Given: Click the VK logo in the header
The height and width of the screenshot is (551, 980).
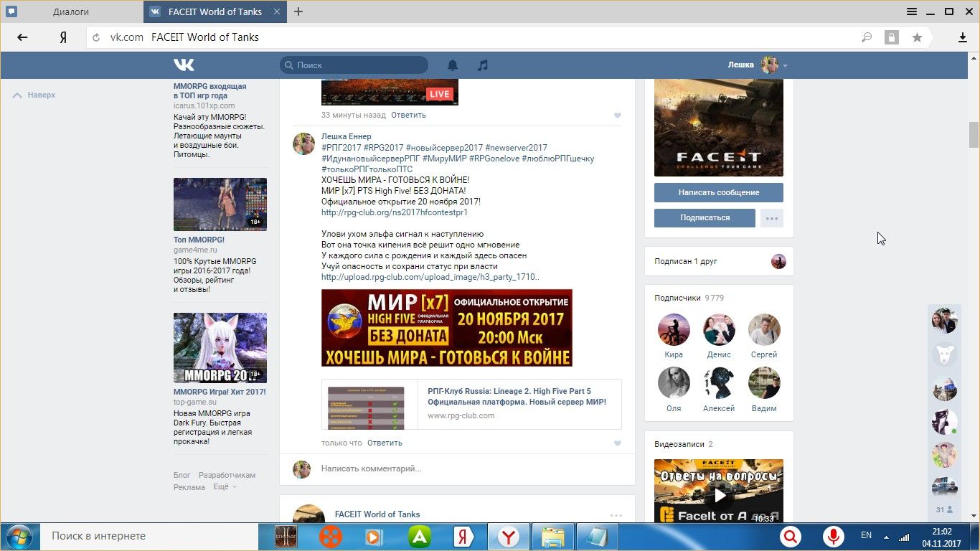Looking at the screenshot, I should pos(184,65).
